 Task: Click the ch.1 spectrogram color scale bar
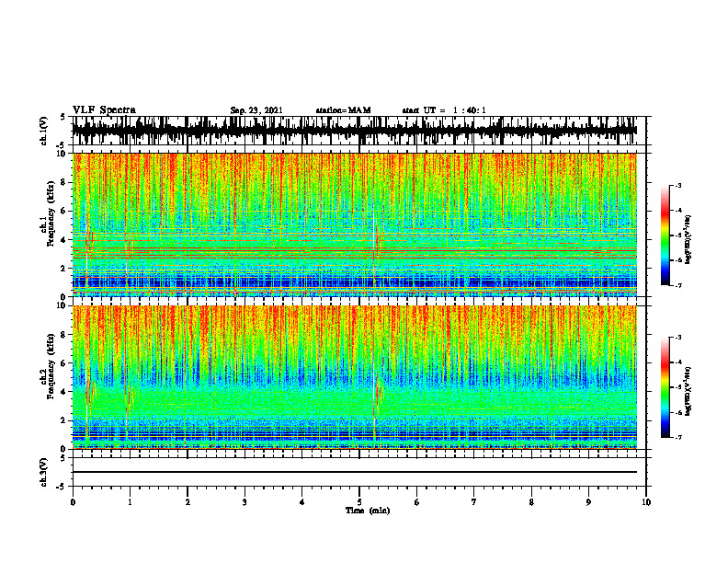665,236
